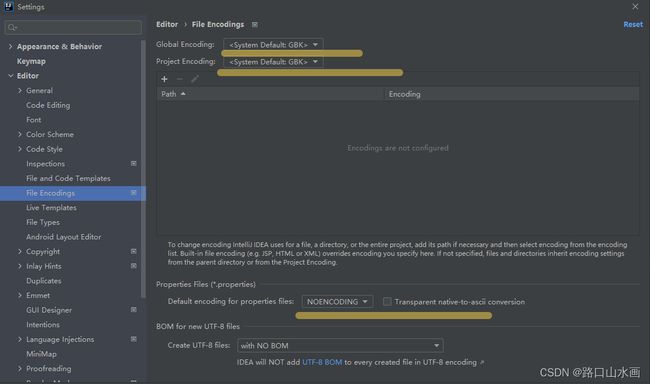Close the Settings dialog
The height and width of the screenshot is (384, 650).
click(635, 7)
